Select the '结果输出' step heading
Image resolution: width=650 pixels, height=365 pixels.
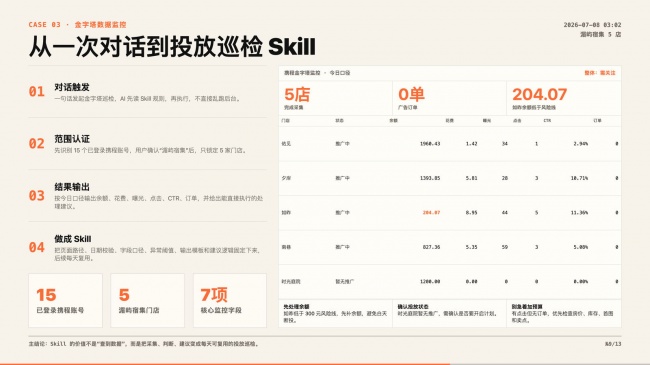coord(72,187)
